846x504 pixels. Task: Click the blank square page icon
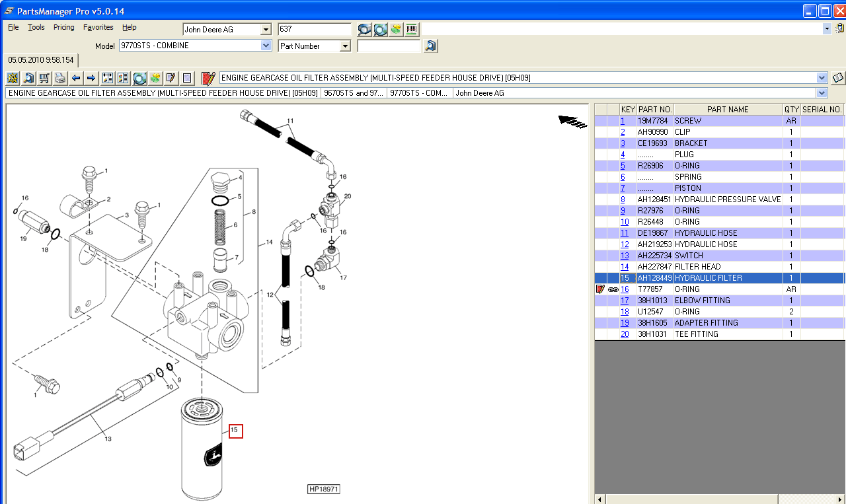pos(188,78)
